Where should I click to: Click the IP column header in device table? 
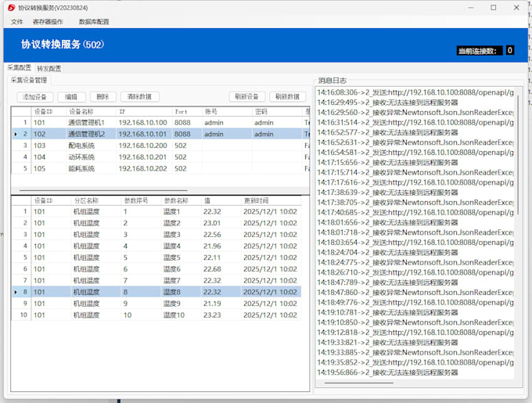coord(144,112)
